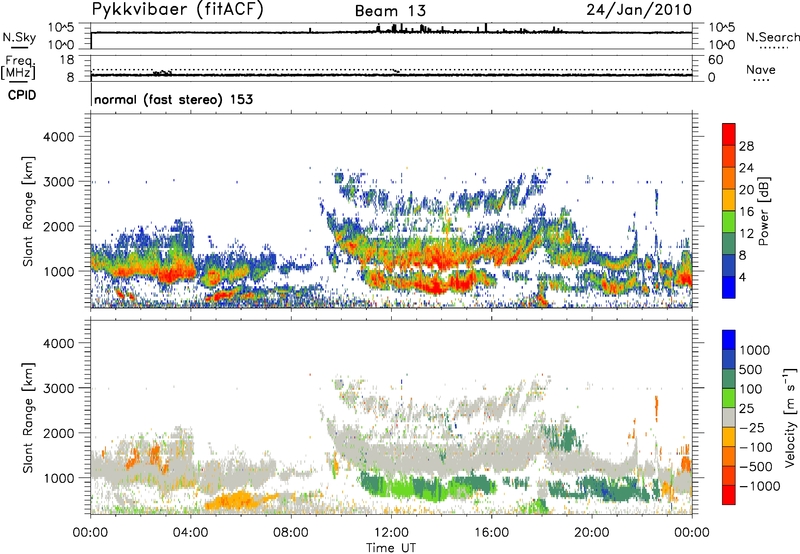Click the 'Velocity [m s-1]' colorbar label

(x=790, y=417)
